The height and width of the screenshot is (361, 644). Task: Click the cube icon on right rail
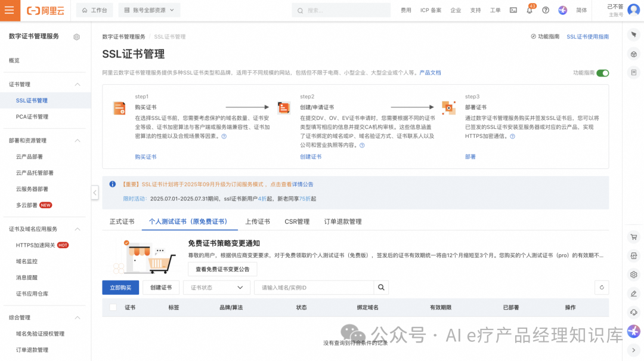(x=634, y=54)
